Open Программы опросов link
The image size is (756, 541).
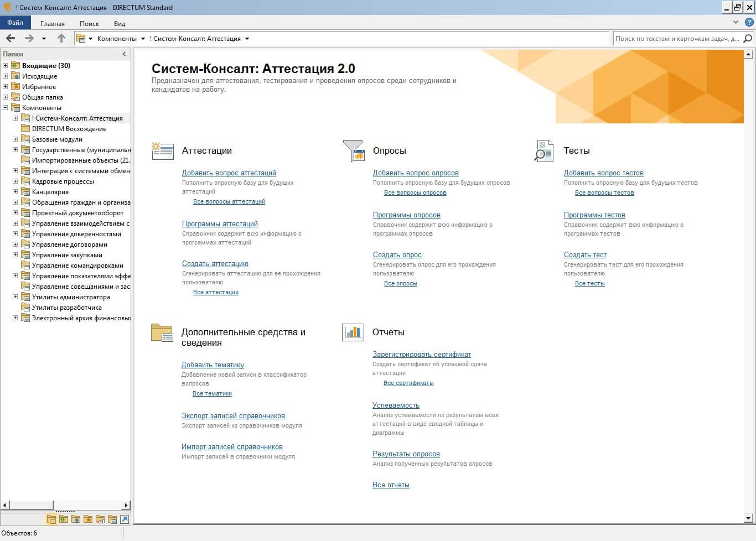pos(407,215)
